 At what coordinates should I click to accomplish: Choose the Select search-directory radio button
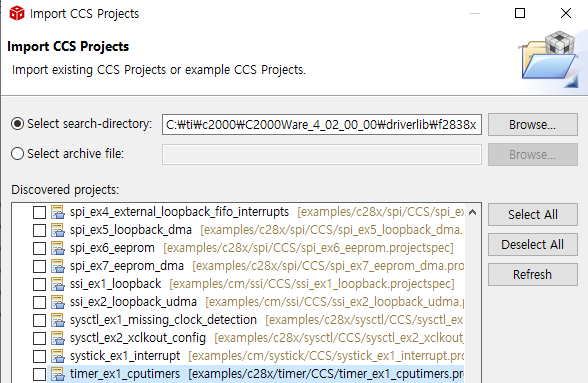[x=17, y=124]
